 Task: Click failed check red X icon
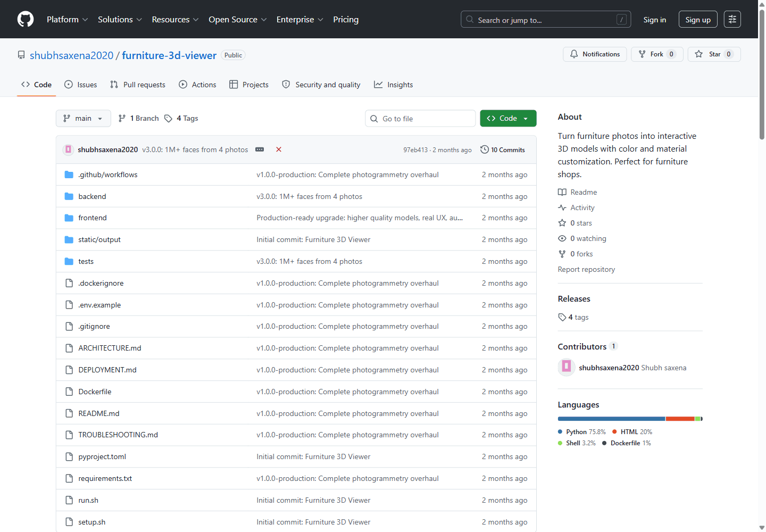pos(279,149)
